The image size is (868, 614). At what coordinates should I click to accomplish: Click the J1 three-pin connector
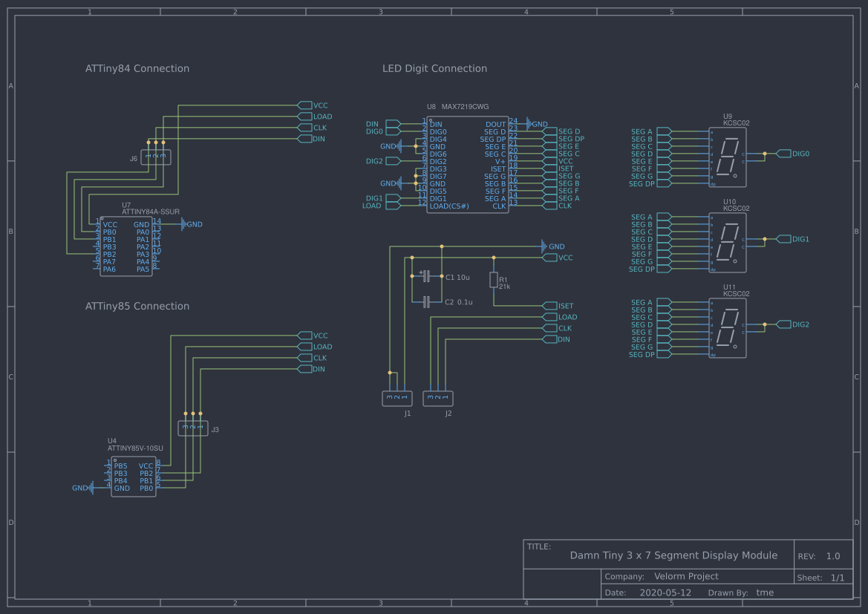(x=397, y=399)
